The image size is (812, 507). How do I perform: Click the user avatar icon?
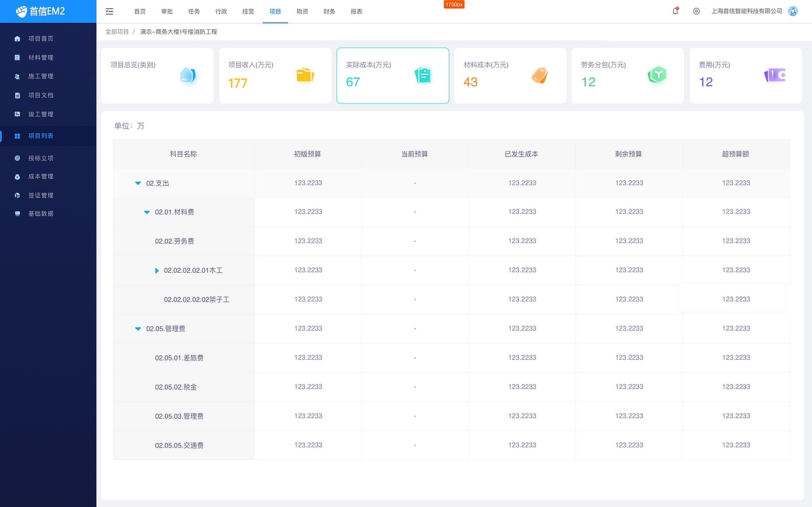(x=793, y=11)
